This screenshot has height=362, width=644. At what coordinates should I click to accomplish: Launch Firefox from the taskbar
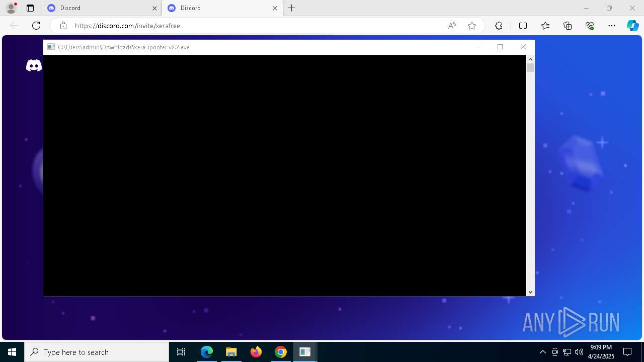(x=256, y=352)
